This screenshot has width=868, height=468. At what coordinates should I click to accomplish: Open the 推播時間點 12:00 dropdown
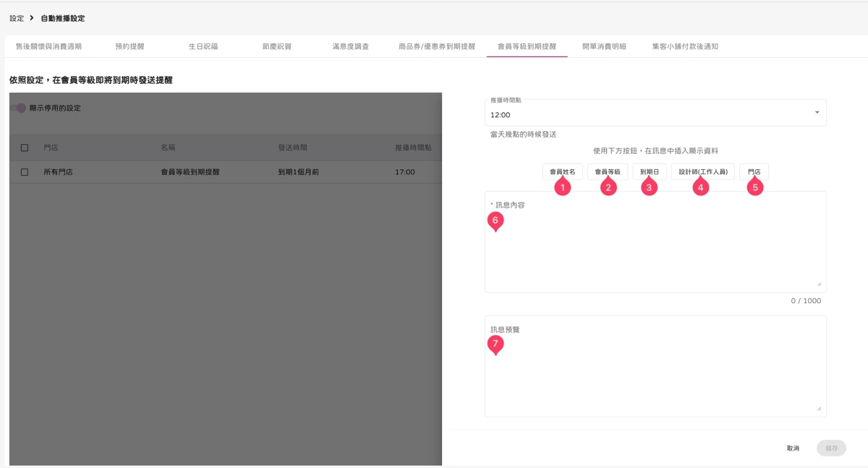coord(655,113)
